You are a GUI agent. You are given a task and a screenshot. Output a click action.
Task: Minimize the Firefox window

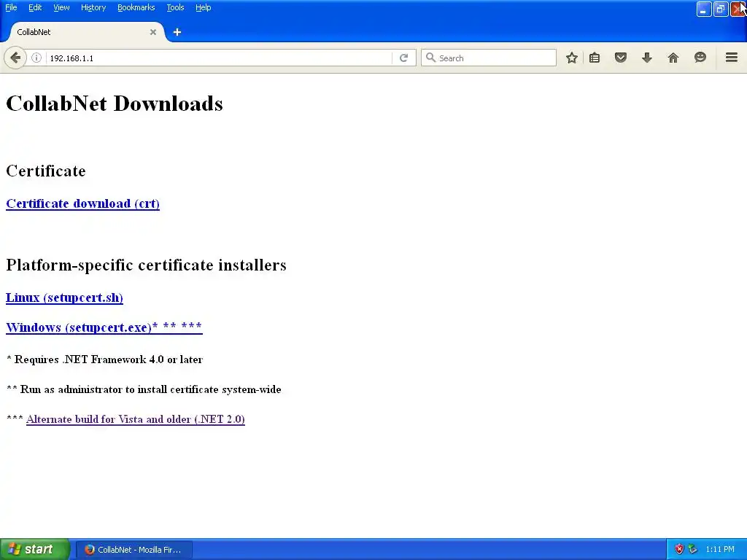coord(704,9)
